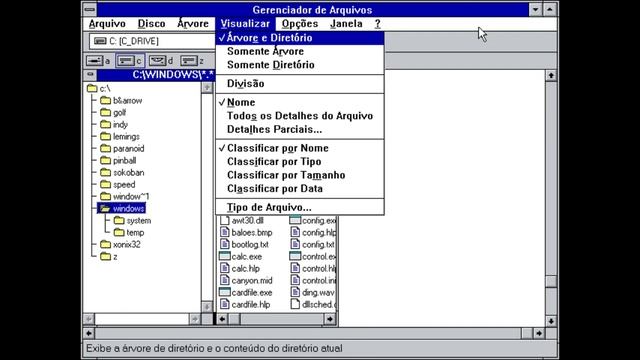This screenshot has height=360, width=640.
Task: Open the system subfolder
Action: [x=133, y=221]
